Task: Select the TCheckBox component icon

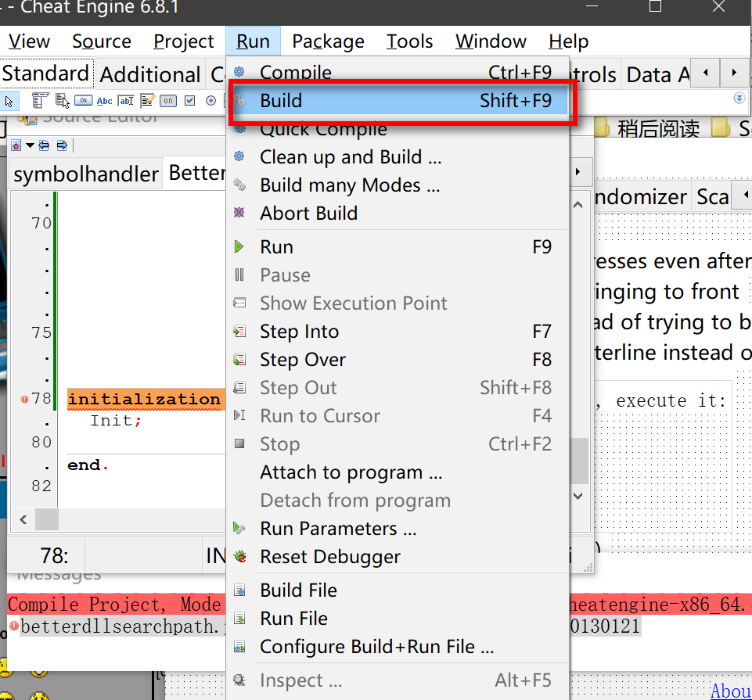Action: [x=190, y=101]
